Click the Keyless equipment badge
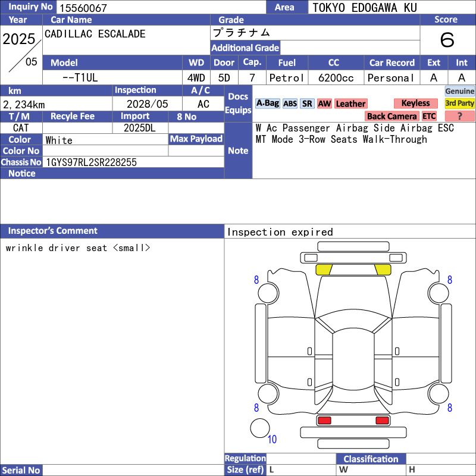The image size is (476, 476). [415, 103]
